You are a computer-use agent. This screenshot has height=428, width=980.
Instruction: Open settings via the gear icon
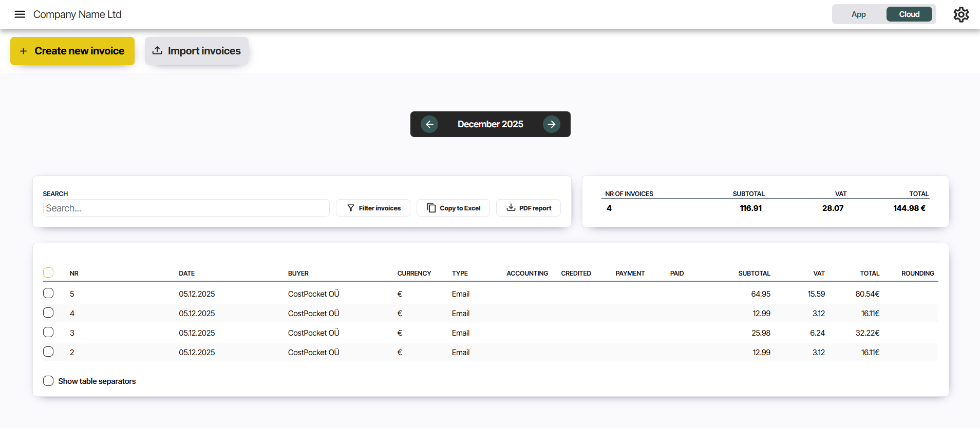coord(961,14)
